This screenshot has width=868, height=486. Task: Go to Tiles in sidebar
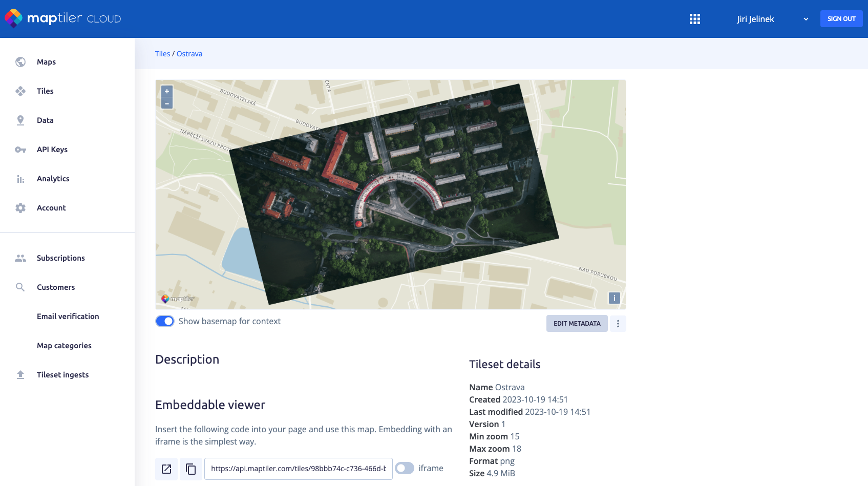pyautogui.click(x=45, y=91)
